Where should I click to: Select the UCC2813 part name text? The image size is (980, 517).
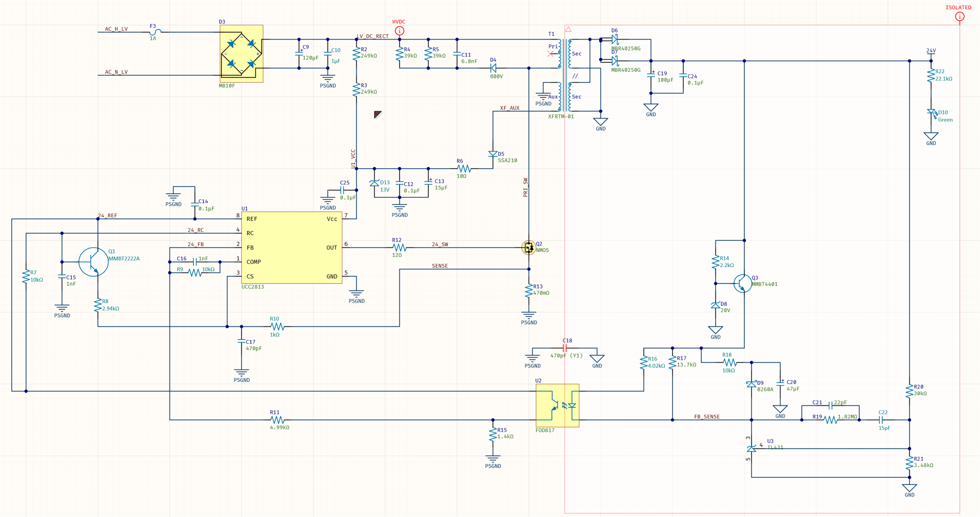253,287
